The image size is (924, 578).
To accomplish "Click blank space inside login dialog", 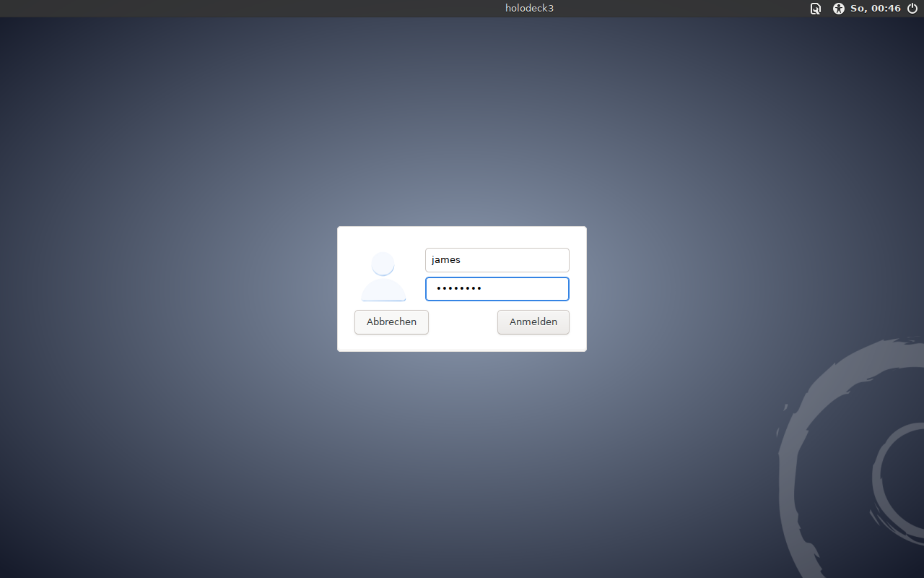I will point(462,341).
